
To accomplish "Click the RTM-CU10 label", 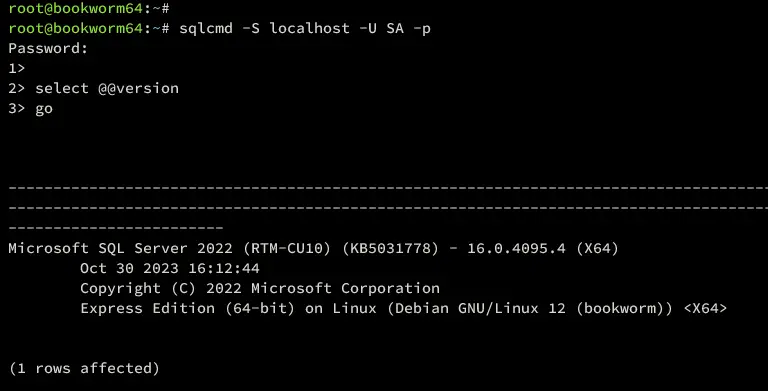I will pyautogui.click(x=287, y=248).
